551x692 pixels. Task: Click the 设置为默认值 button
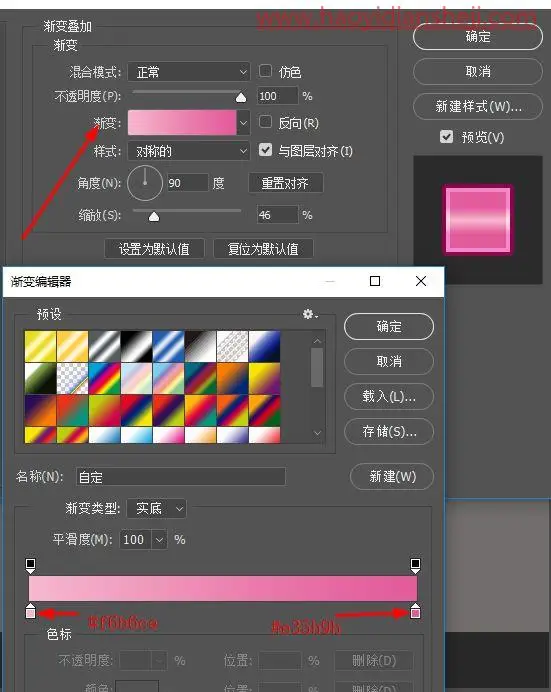(x=154, y=249)
